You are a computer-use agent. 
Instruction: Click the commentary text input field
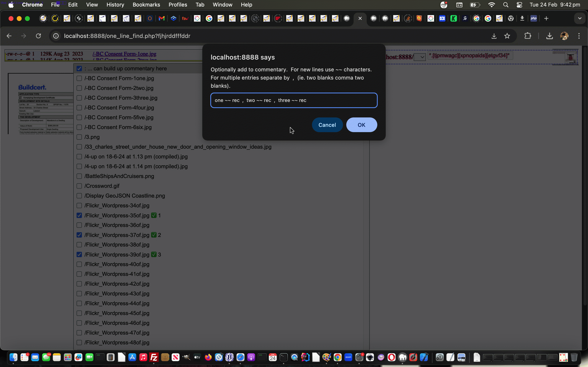[294, 100]
